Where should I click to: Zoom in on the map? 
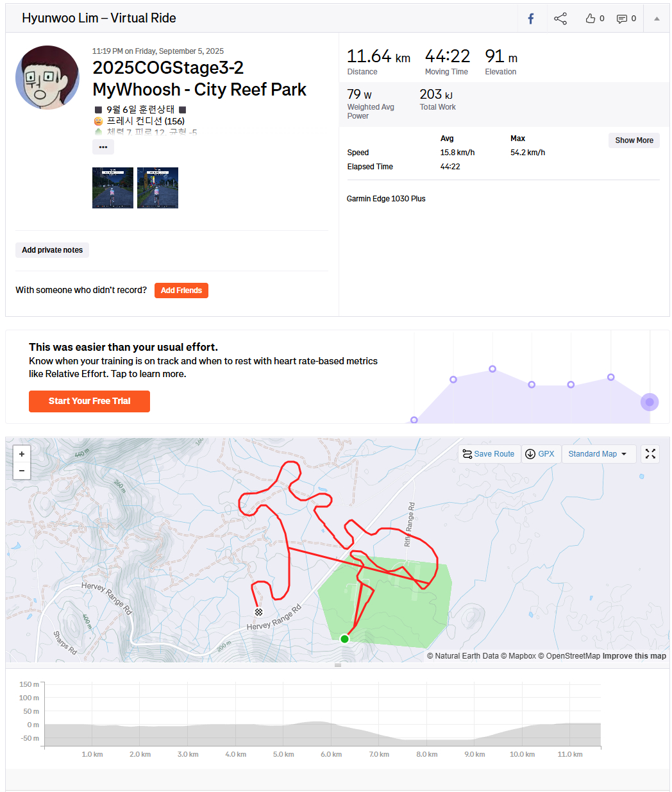(22, 454)
